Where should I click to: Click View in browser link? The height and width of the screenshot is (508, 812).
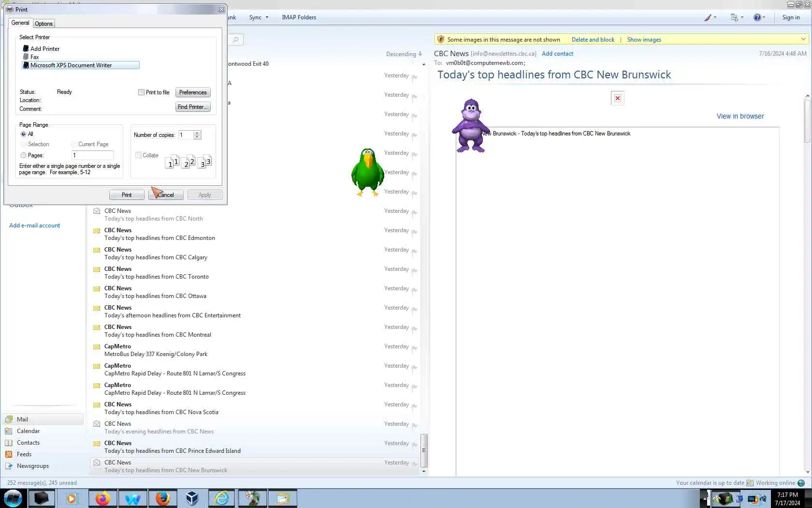pyautogui.click(x=740, y=116)
